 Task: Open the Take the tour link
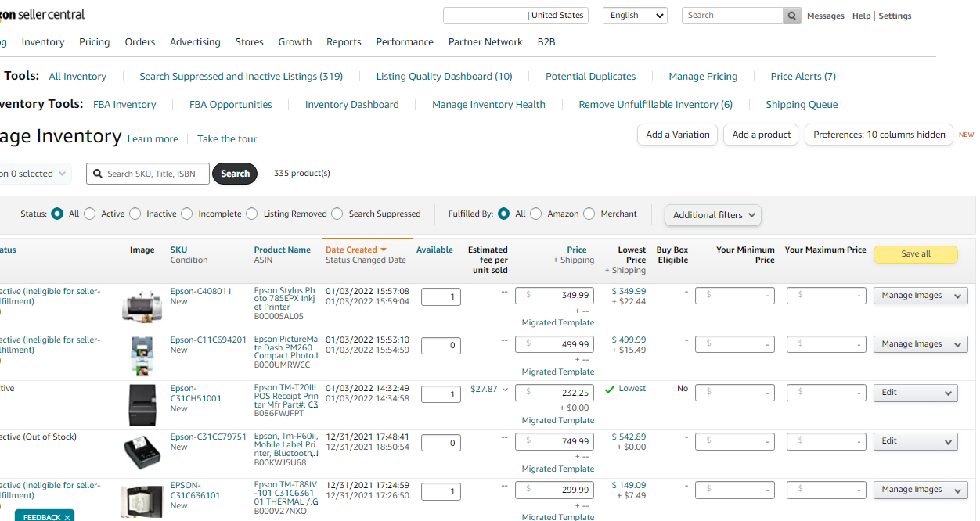tap(227, 139)
